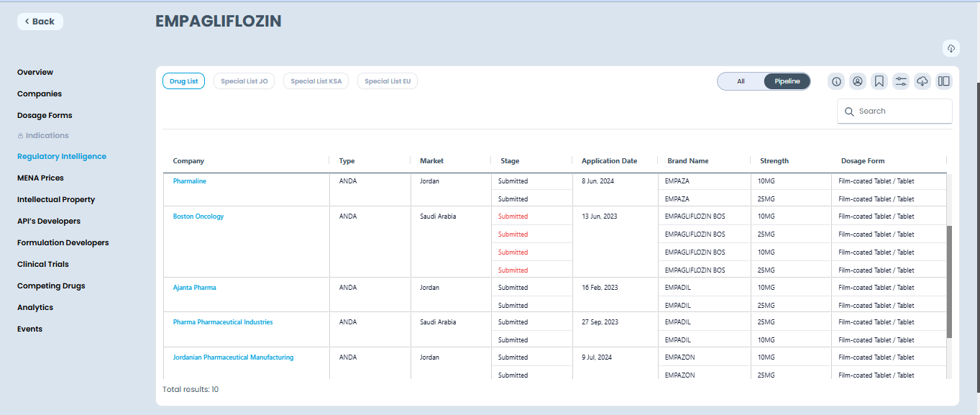The image size is (980, 415).
Task: Select the Drug List tab
Action: point(184,81)
